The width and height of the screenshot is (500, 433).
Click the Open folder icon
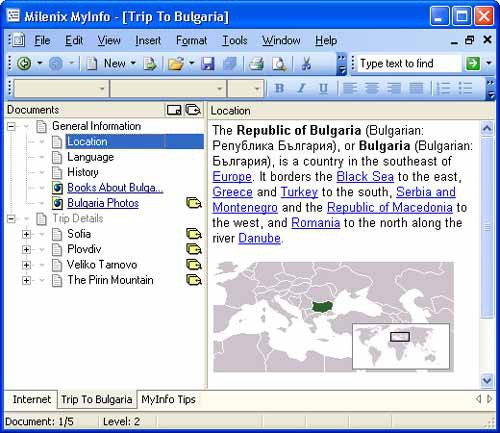coord(176,64)
